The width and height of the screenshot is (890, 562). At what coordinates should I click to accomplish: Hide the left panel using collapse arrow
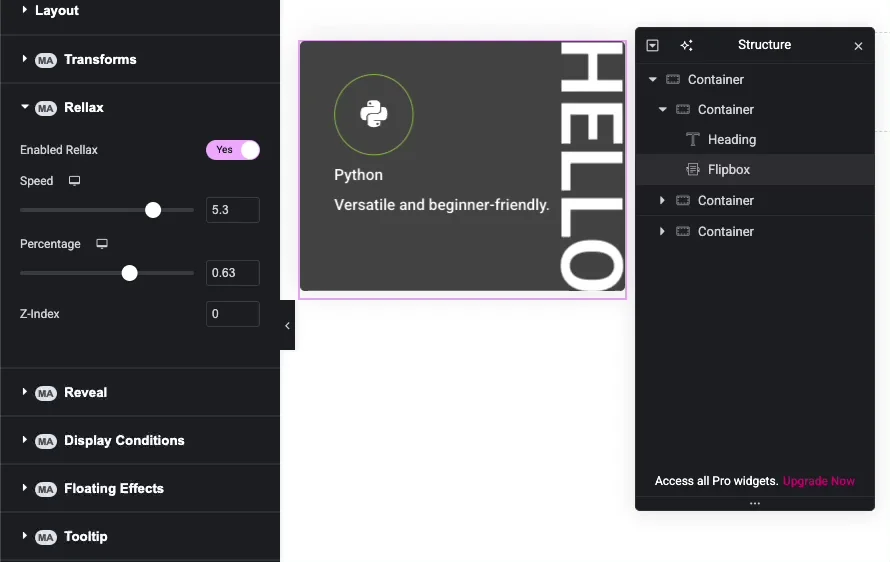287,326
